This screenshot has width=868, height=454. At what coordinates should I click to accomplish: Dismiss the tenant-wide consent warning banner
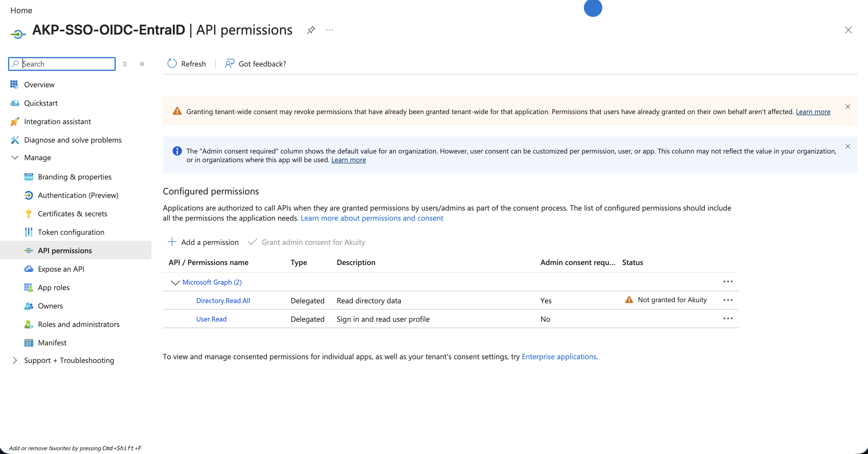[848, 107]
